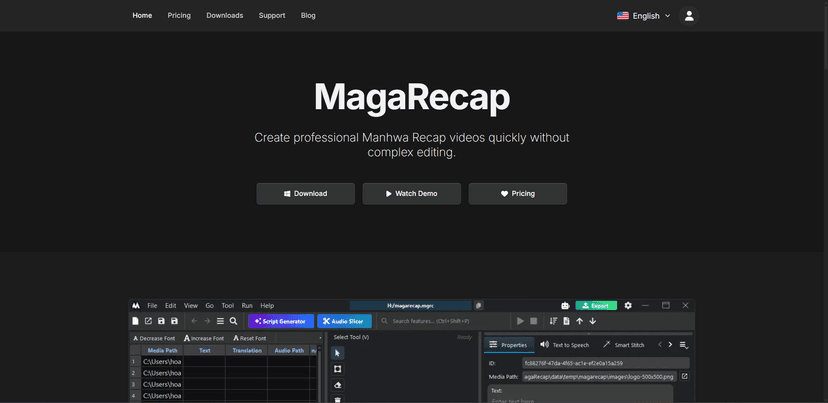This screenshot has height=403, width=828.
Task: Click Reset Font in table toolbar
Action: coord(249,338)
